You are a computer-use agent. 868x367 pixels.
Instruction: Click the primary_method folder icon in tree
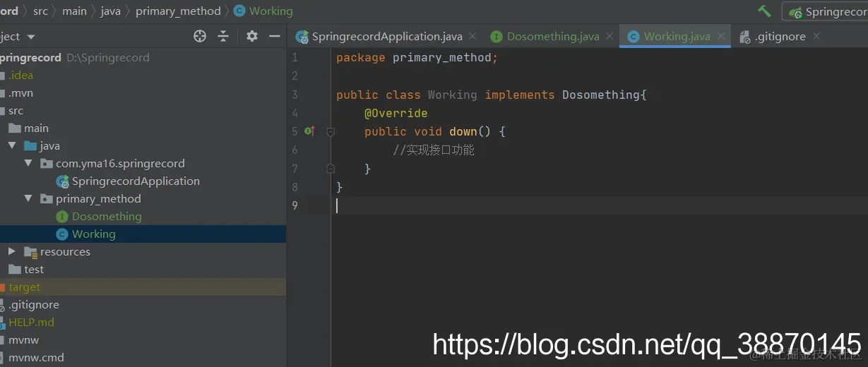[46, 199]
